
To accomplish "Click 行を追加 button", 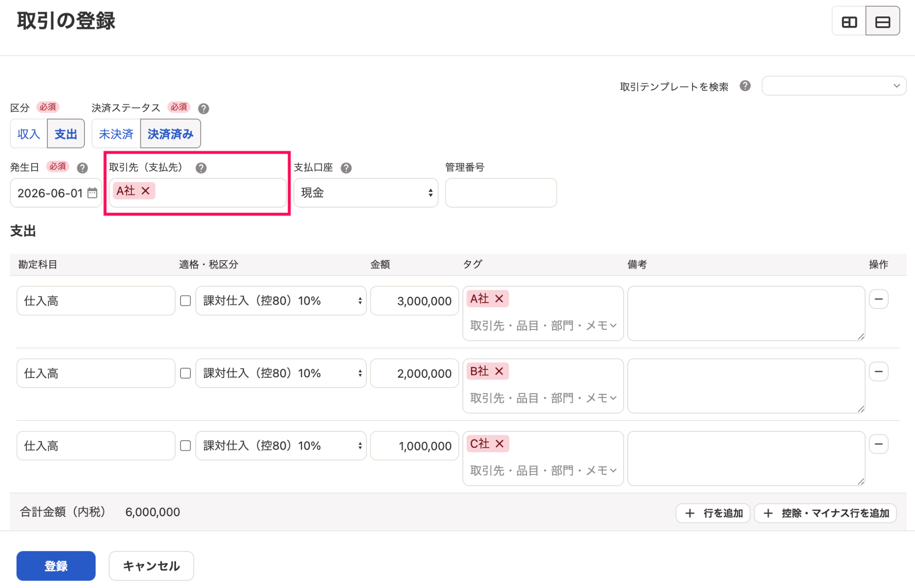I will click(713, 513).
